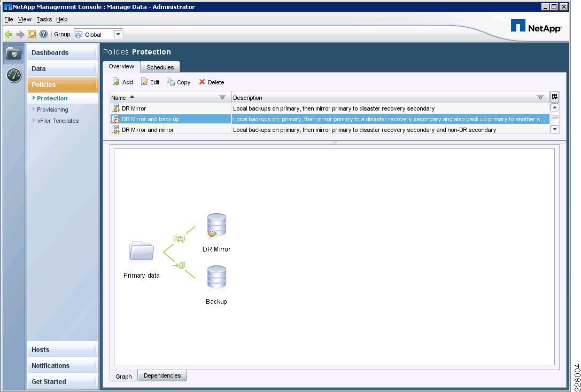
Task: Click the orange search key icon
Action: [32, 34]
